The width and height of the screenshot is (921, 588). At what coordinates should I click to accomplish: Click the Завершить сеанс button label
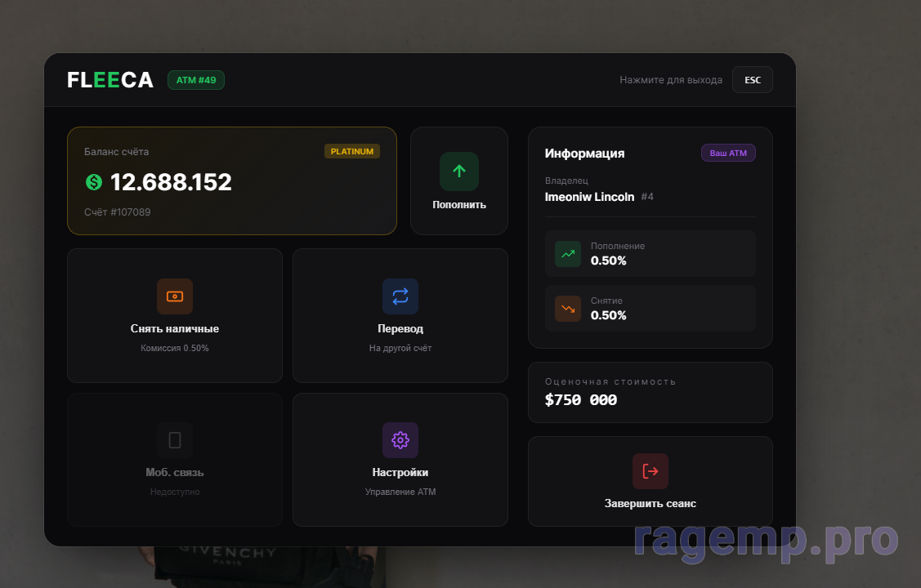tap(650, 504)
